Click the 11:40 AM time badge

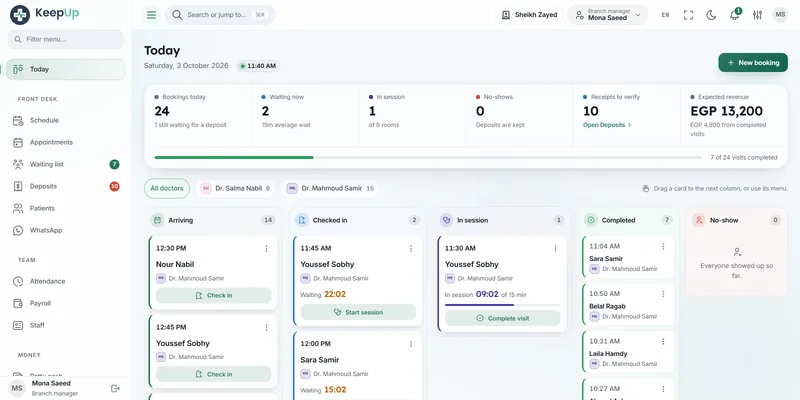pos(258,66)
